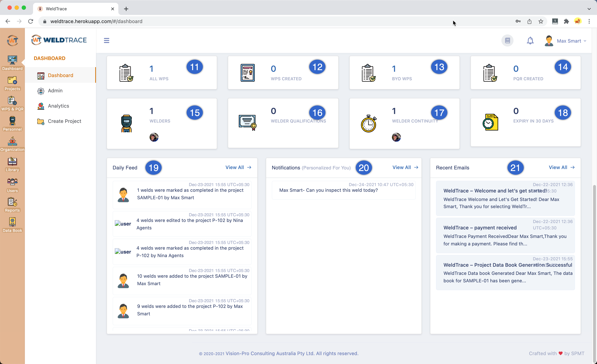Open email 'WeldTrace – payment received'
The image size is (597, 364).
pos(505,235)
